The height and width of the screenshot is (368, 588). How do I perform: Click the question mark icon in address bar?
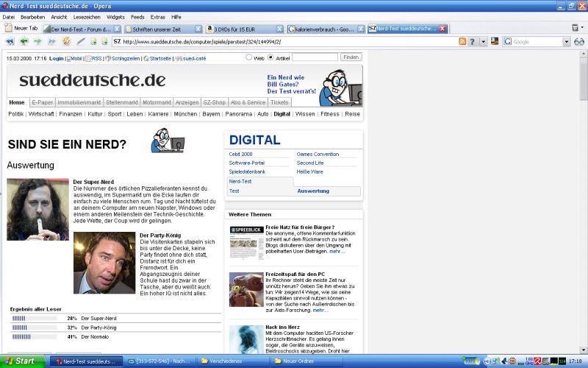(x=473, y=42)
